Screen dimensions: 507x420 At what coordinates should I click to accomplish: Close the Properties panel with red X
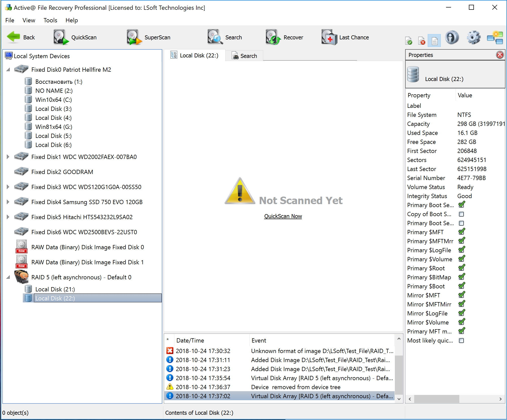pyautogui.click(x=500, y=55)
